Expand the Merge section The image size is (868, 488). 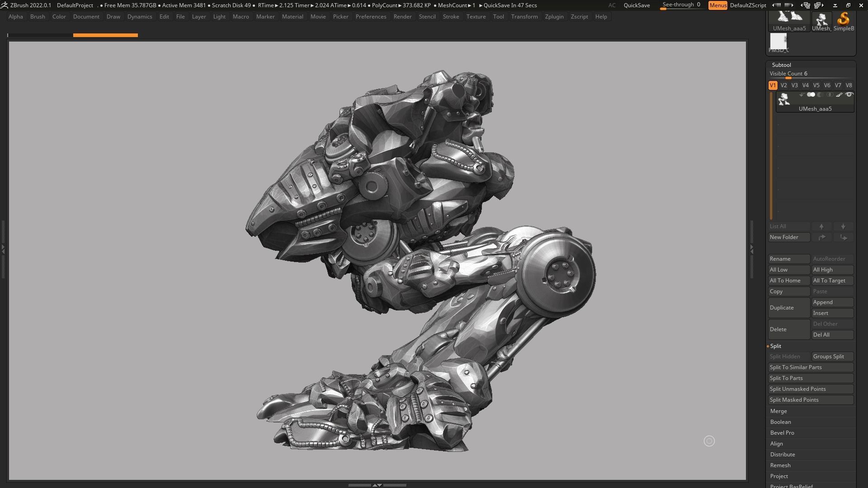[778, 411]
